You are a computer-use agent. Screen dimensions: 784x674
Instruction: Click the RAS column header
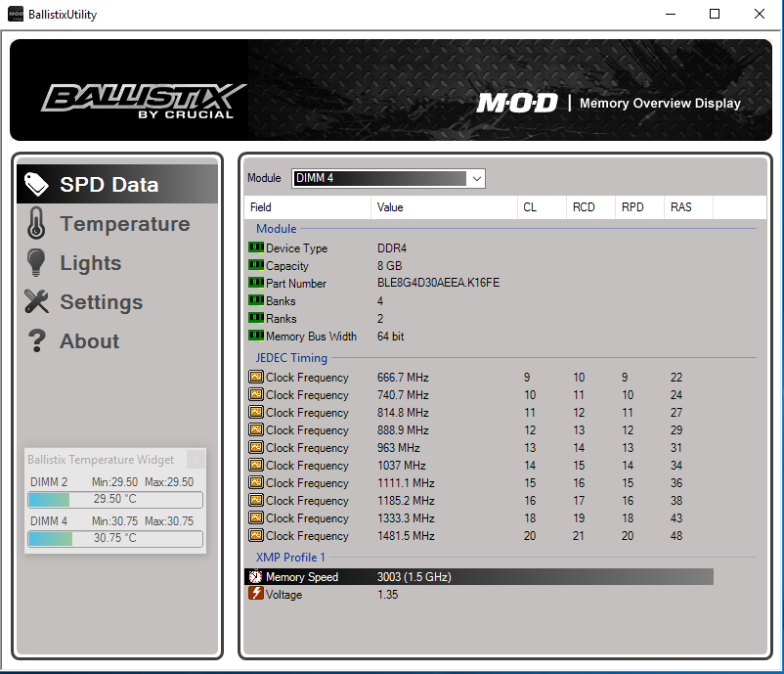(688, 206)
